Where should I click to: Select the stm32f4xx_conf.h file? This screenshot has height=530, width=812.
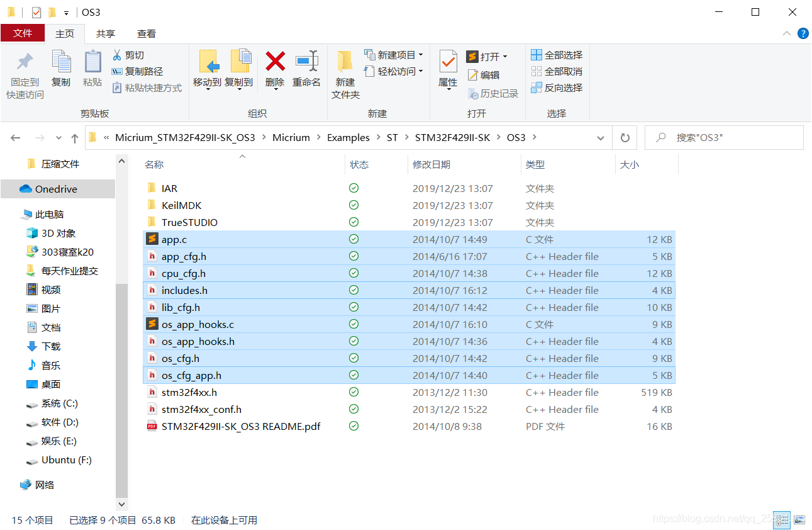(x=409, y=409)
